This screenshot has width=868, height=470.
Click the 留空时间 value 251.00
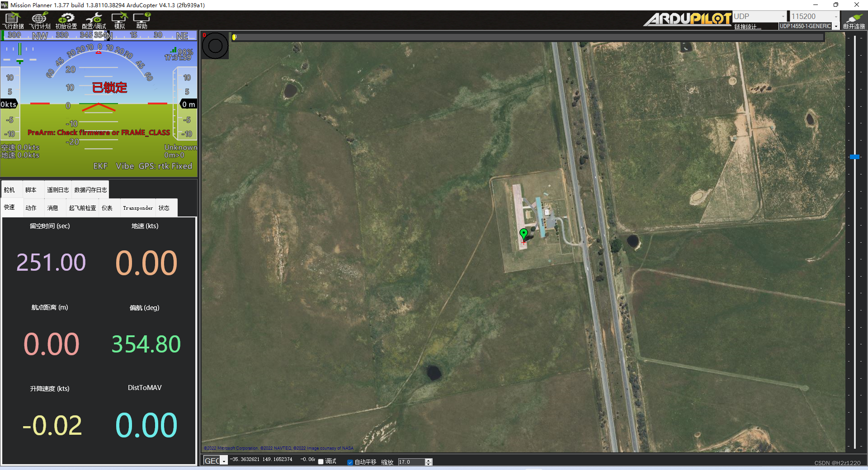51,263
